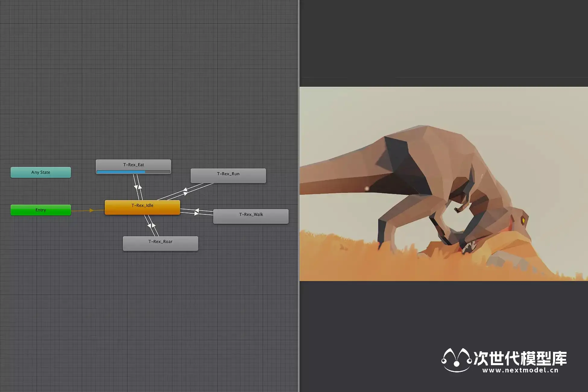Click the orange Entry-to-Idle transition arrow
The width and height of the screenshot is (588, 392).
pos(91,210)
